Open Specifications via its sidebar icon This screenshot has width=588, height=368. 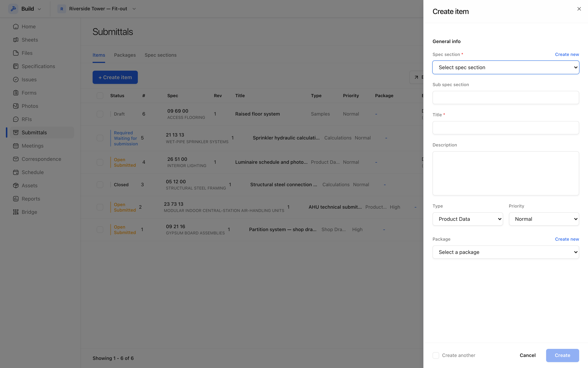pos(16,66)
